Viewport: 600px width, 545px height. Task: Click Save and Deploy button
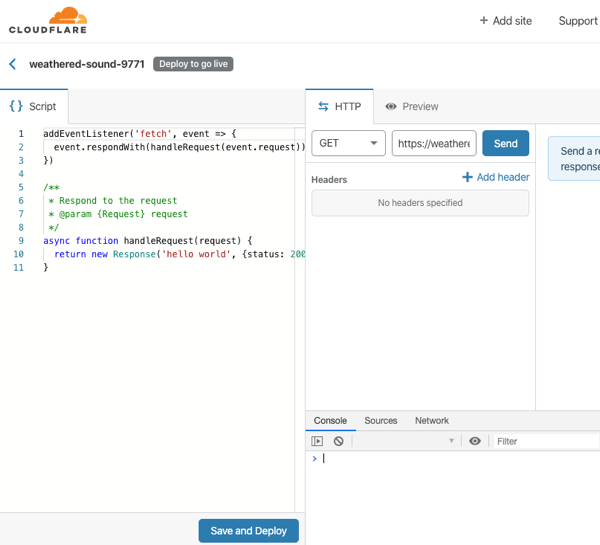(248, 531)
